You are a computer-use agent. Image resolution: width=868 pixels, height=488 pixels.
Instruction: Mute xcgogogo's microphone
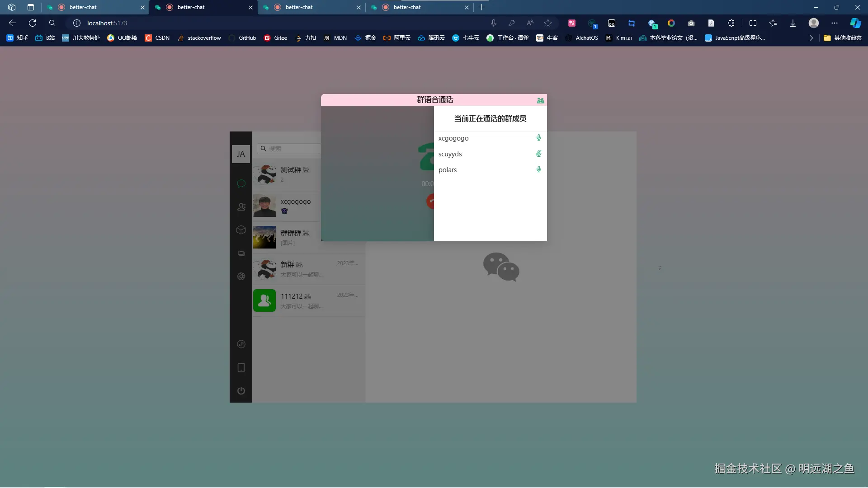539,138
